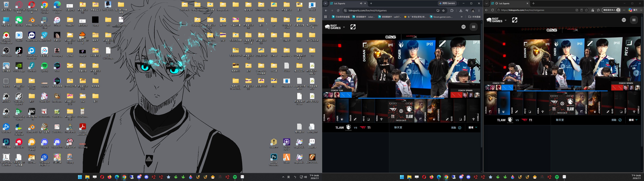The height and width of the screenshot is (181, 644).
Task: Click Spotify icon on left taskbar
Action: pyautogui.click(x=235, y=177)
